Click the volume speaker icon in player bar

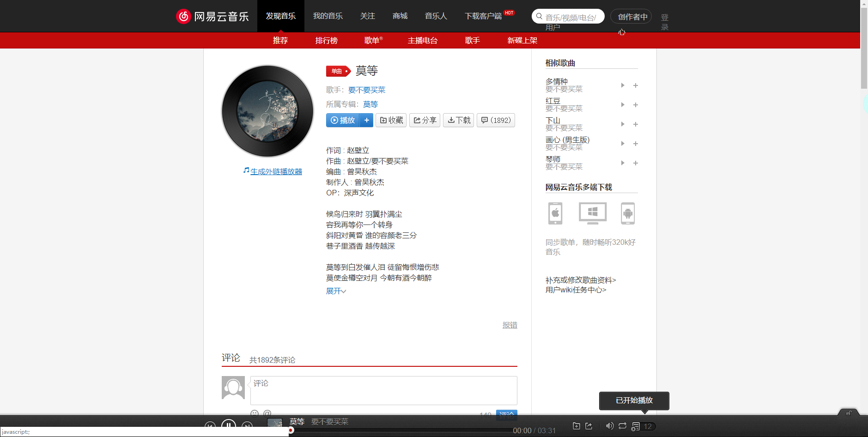click(609, 426)
